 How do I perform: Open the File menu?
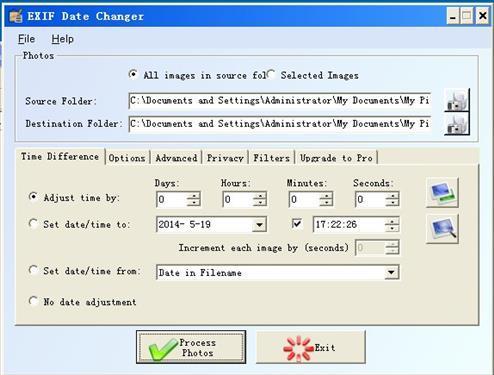pos(26,39)
